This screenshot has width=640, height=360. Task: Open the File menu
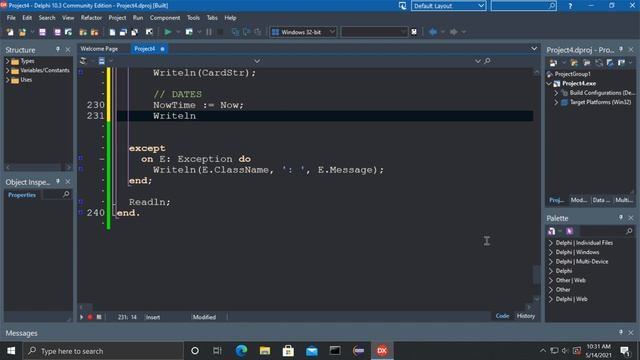pos(11,18)
